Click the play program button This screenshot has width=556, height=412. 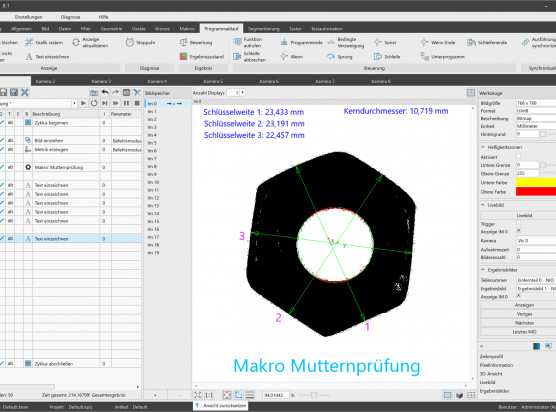coord(83,103)
